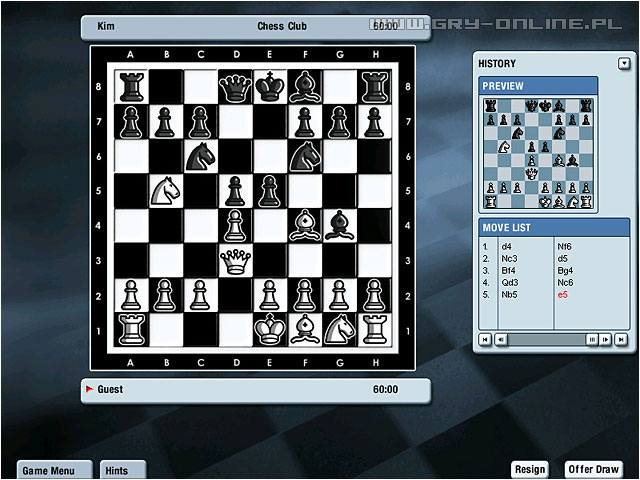Select the white knight on b5
The width and height of the screenshot is (640, 480).
tap(165, 190)
